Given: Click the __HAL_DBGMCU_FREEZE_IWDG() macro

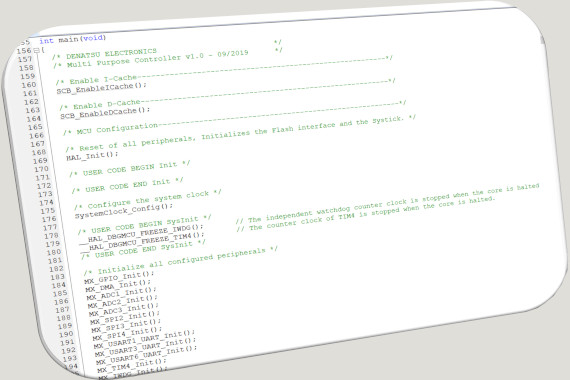Looking at the screenshot, I should click(x=141, y=233).
